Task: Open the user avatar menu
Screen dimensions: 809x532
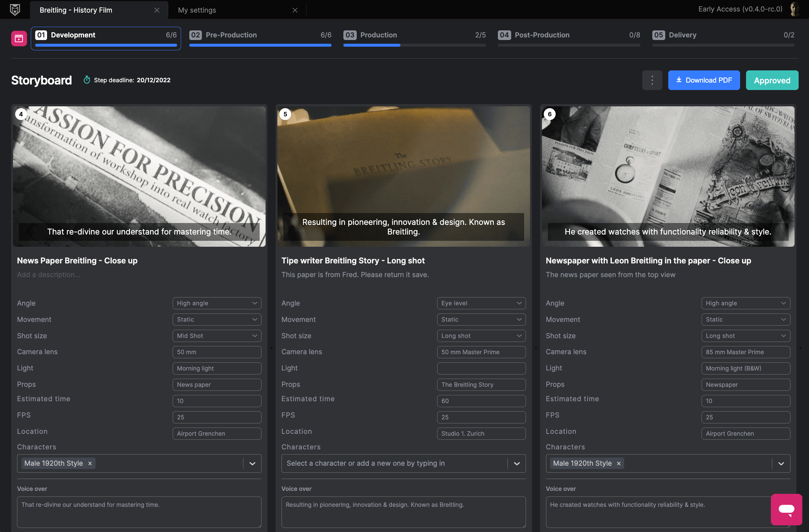Action: (794, 9)
